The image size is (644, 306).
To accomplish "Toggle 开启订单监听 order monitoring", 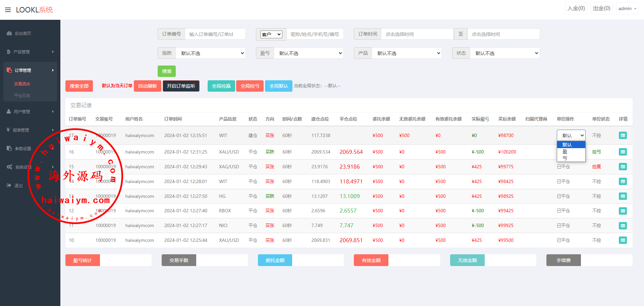I will coord(181,86).
